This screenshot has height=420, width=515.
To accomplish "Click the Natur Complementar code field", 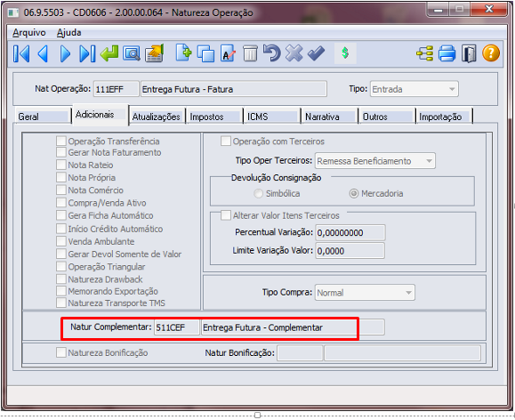I will coord(177,327).
